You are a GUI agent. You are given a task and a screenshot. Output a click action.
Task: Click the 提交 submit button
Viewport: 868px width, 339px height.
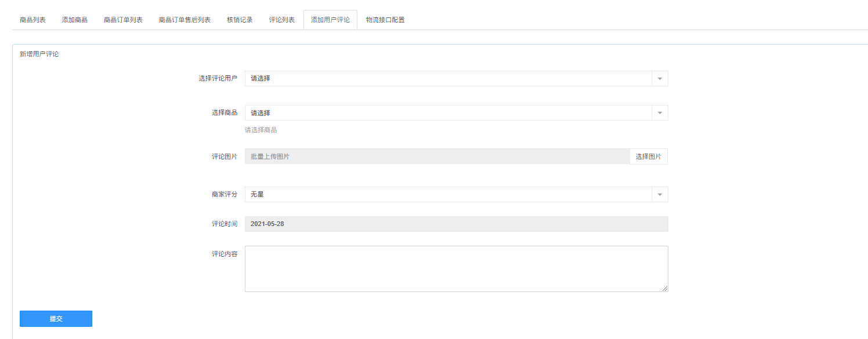click(56, 319)
